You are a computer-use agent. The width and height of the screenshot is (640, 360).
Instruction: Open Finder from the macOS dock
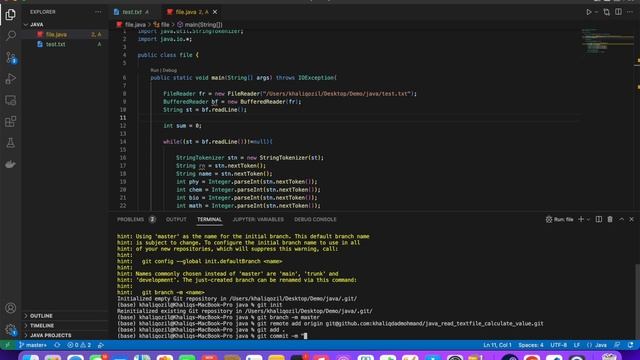pos(31,358)
